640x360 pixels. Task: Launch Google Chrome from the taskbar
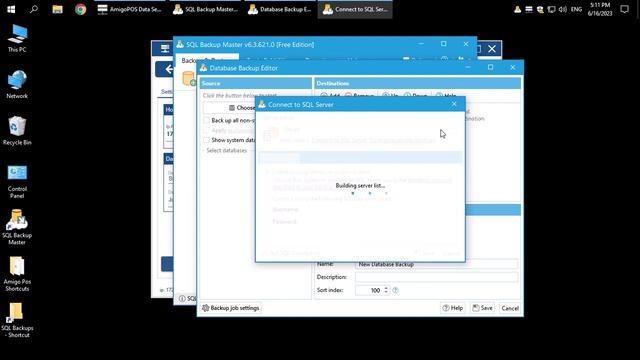pos(80,9)
